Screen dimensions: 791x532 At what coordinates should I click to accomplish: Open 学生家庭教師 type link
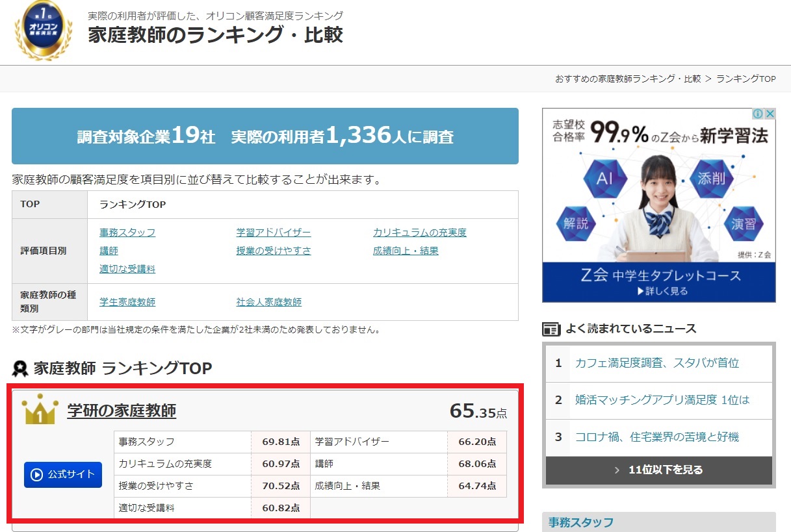pyautogui.click(x=127, y=302)
